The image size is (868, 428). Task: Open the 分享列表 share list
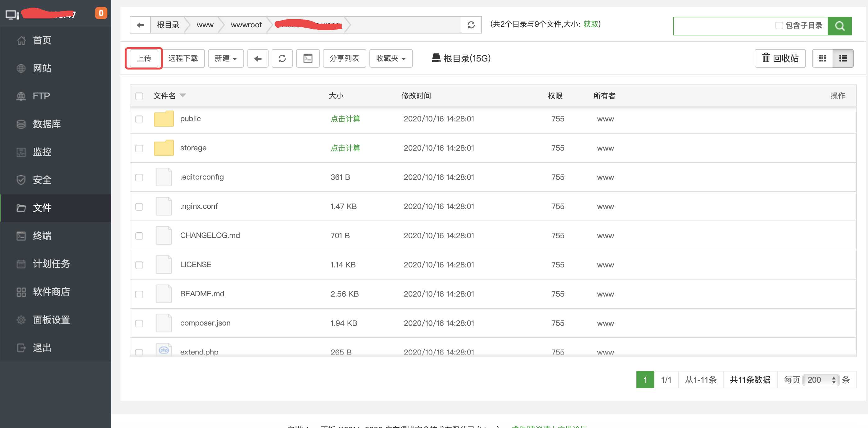[344, 59]
